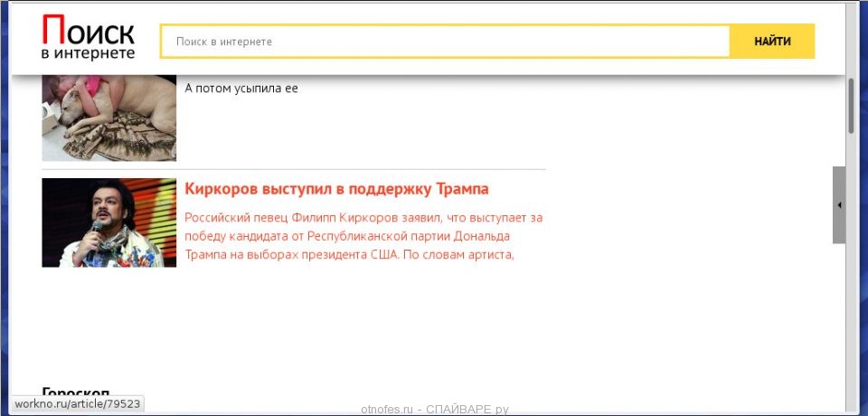Click the article summary starting Российский певец

(363, 235)
